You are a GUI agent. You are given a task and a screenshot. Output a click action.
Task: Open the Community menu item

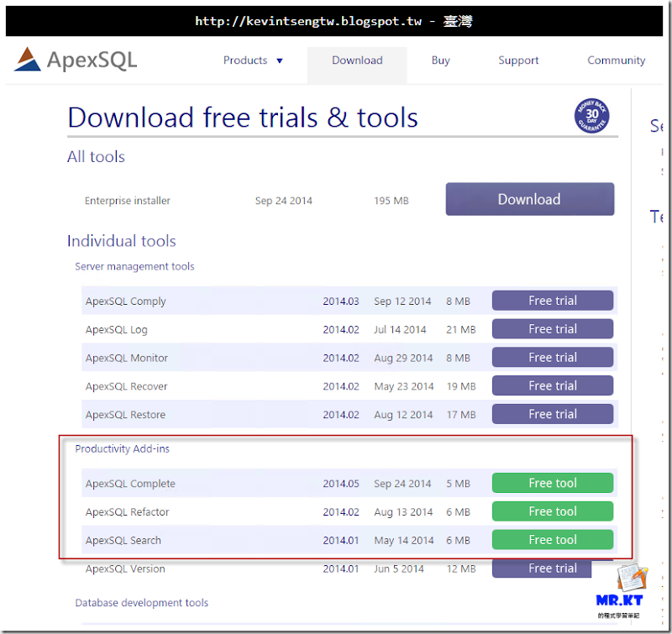pos(616,60)
